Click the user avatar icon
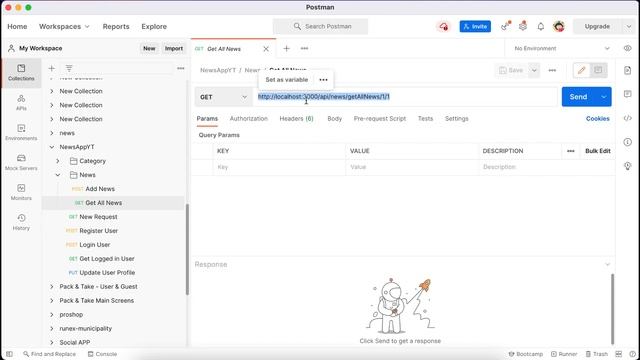Image resolution: width=640 pixels, height=360 pixels. click(x=559, y=27)
